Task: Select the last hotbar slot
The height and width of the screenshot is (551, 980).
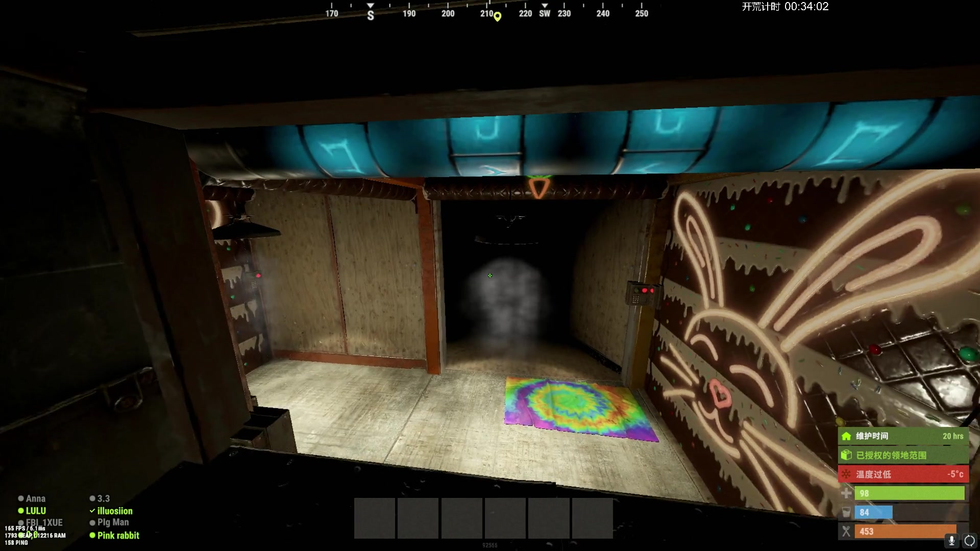Action: click(592, 518)
